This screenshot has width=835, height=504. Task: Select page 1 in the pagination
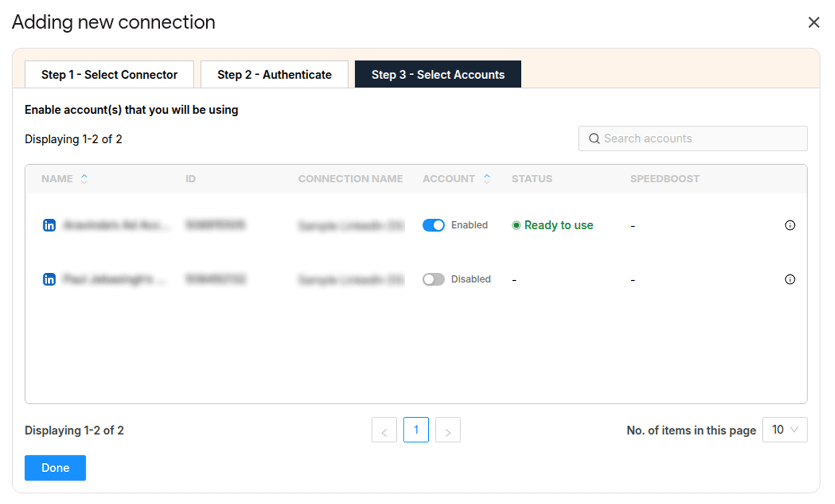(416, 430)
